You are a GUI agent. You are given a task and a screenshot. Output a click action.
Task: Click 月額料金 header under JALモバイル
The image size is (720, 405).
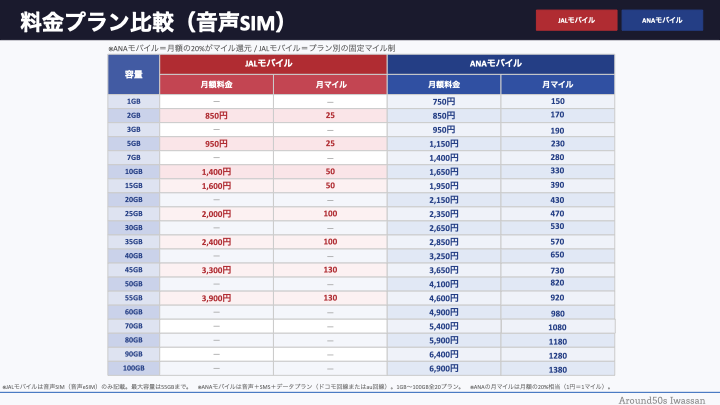coord(216,85)
